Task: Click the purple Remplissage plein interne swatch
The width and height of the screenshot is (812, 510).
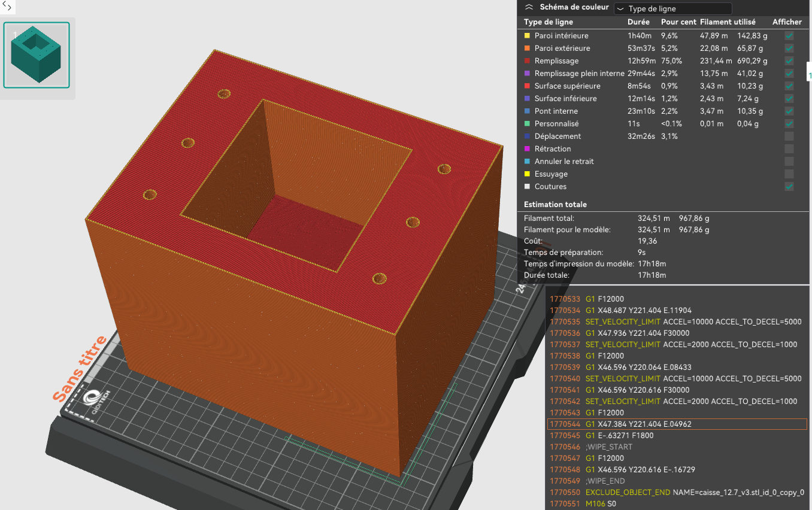Action: [527, 74]
